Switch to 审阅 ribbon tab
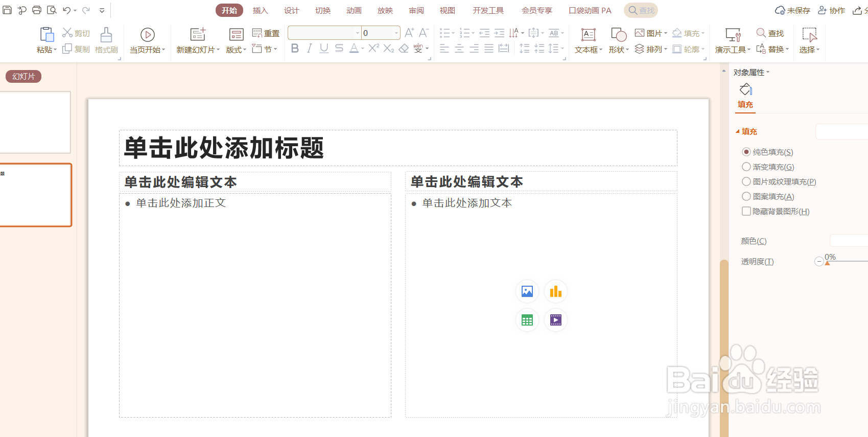The width and height of the screenshot is (868, 437). click(x=416, y=10)
